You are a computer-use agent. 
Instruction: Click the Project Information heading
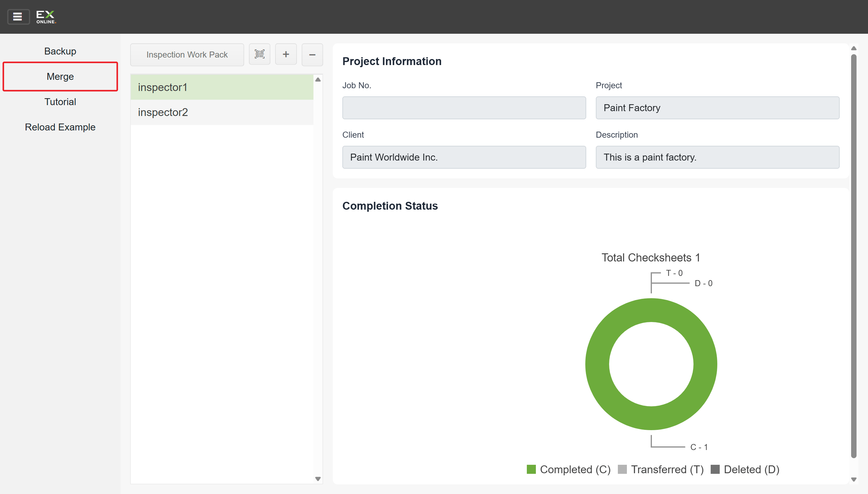click(392, 61)
